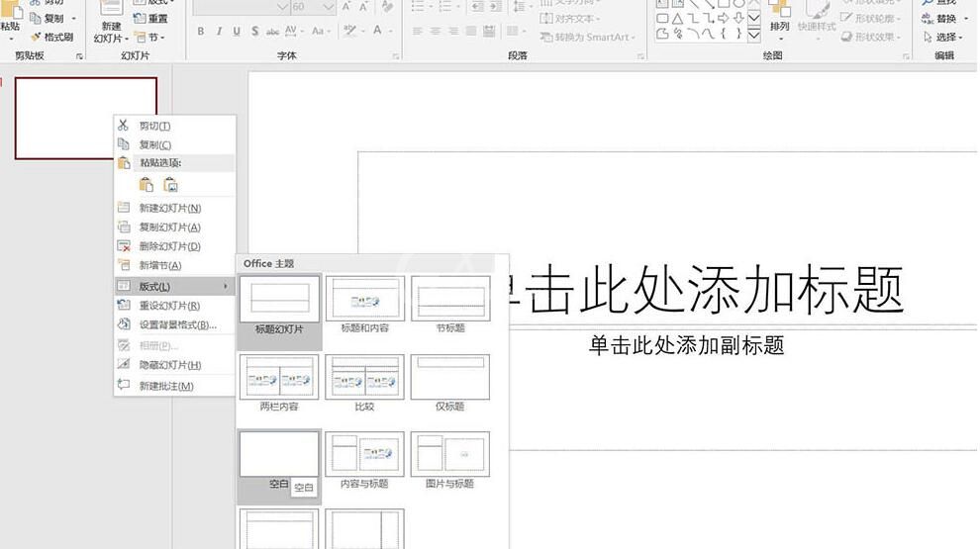Click the 替换 (Replace) button

[x=944, y=19]
